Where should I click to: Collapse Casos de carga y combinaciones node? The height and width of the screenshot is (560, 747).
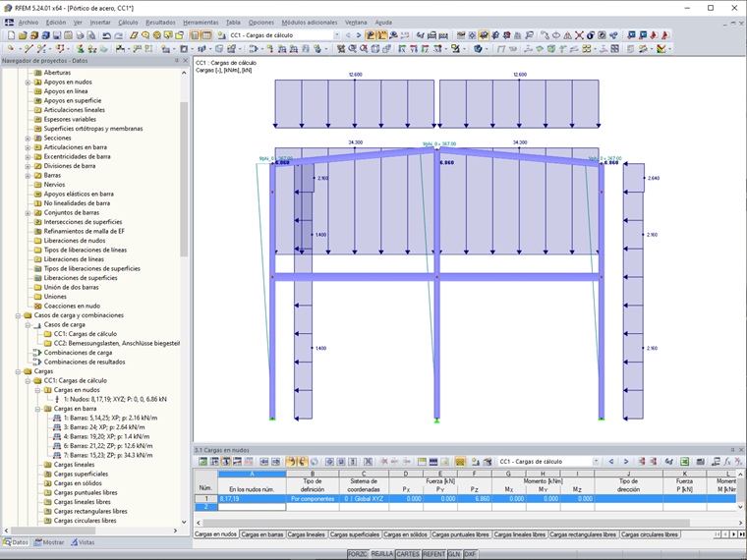tap(18, 315)
